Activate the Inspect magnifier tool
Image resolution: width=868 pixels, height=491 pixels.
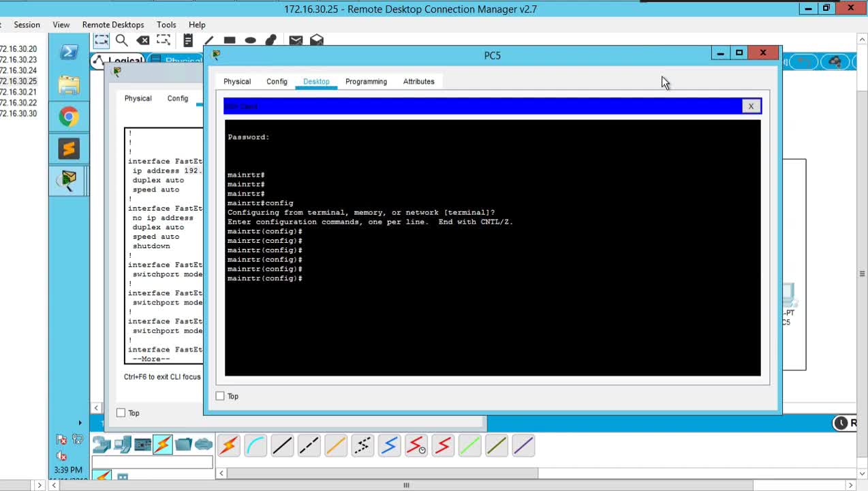click(x=122, y=40)
